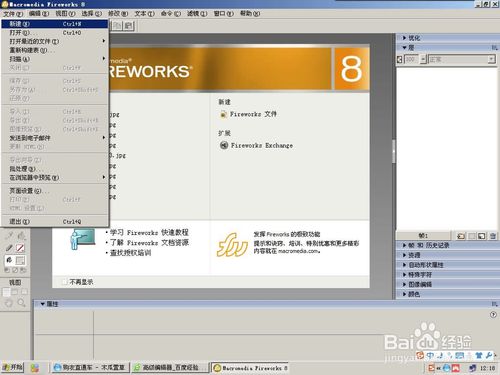Choose 重新构建表 in File menu
This screenshot has width=500, height=375.
[x=55, y=50]
